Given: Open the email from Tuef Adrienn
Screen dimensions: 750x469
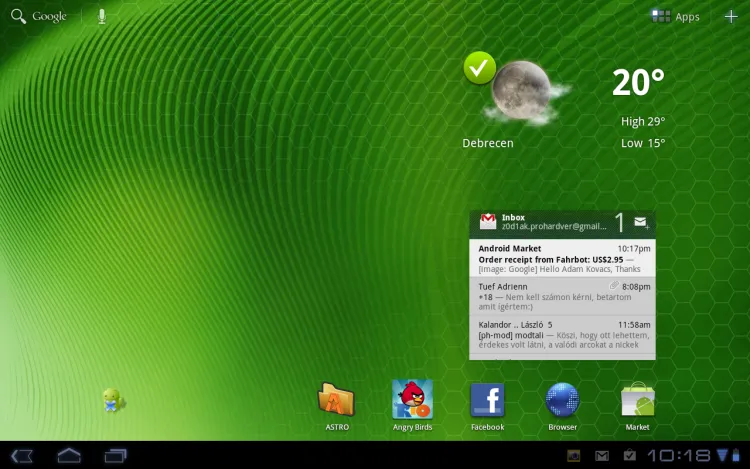Looking at the screenshot, I should (563, 296).
